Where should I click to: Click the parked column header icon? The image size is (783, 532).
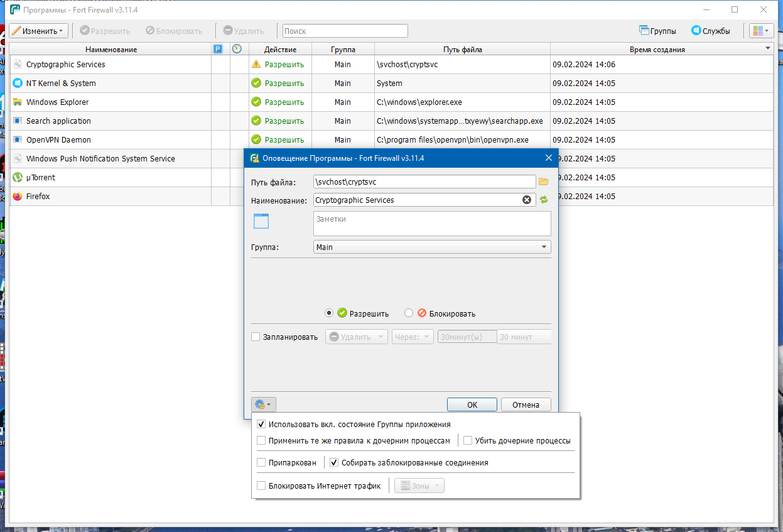click(x=218, y=49)
